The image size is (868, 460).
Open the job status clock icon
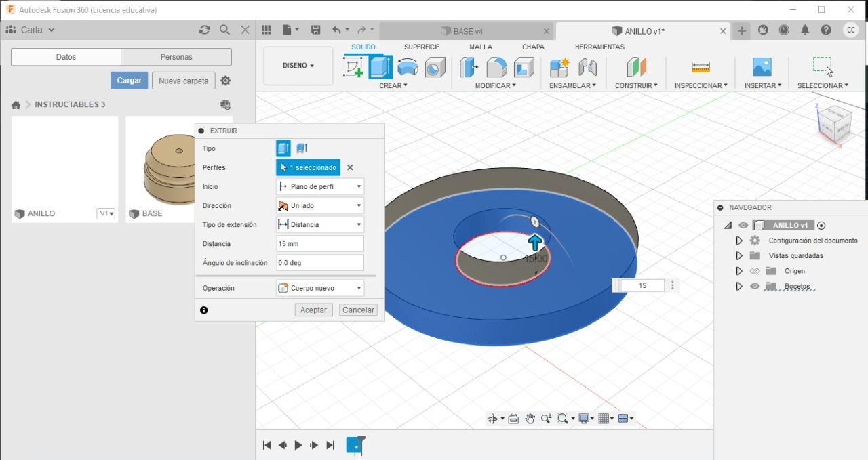[x=784, y=30]
